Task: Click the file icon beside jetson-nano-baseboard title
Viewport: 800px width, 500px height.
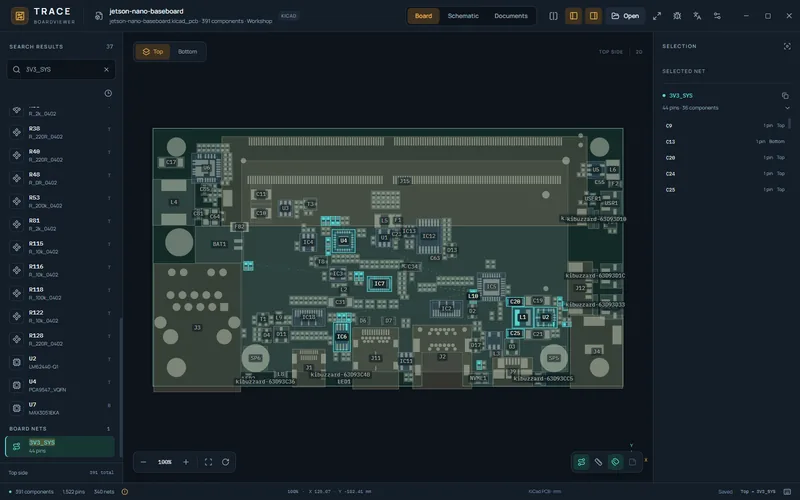Action: tap(98, 16)
